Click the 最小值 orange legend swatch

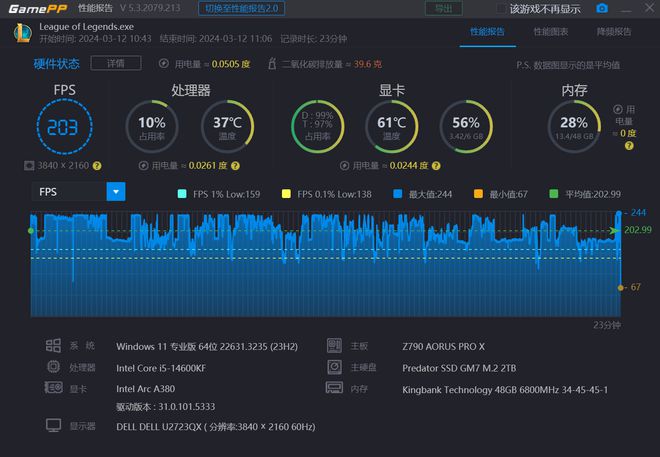[478, 194]
